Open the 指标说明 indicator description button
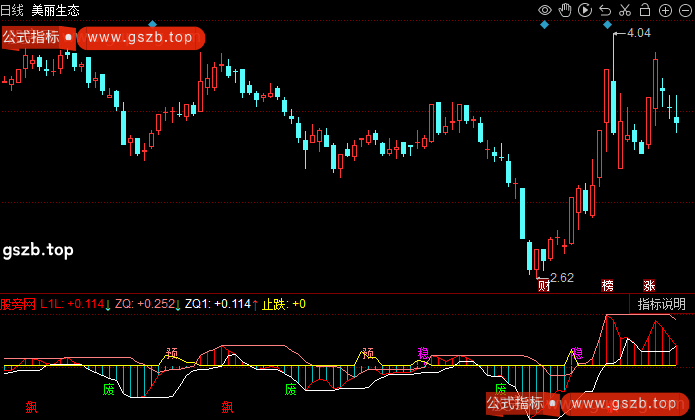This screenshot has width=695, height=420. coord(662,304)
